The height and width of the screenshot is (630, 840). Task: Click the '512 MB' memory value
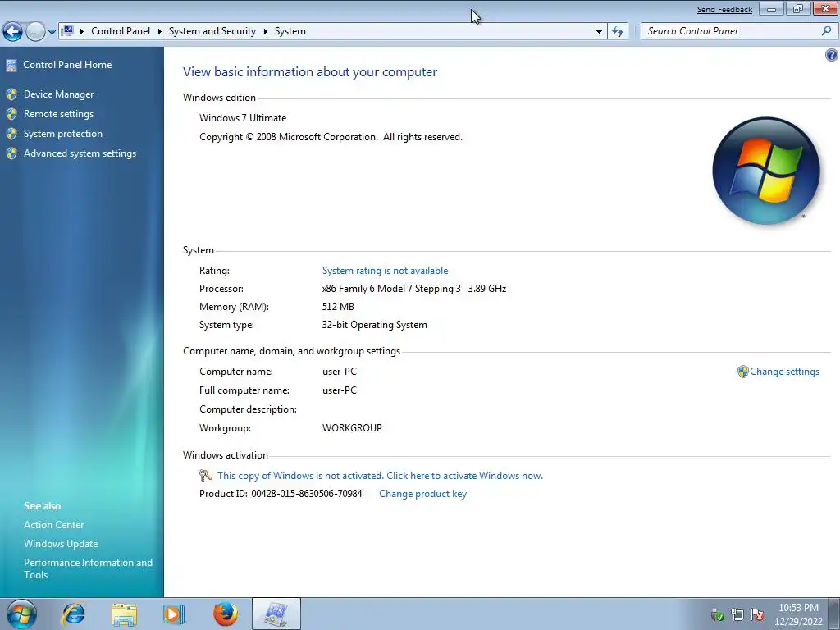coord(338,307)
